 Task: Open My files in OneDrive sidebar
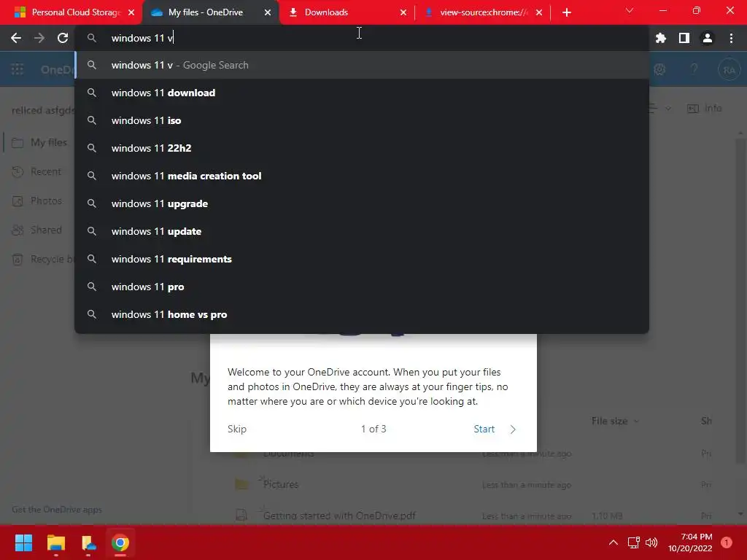[x=39, y=142]
